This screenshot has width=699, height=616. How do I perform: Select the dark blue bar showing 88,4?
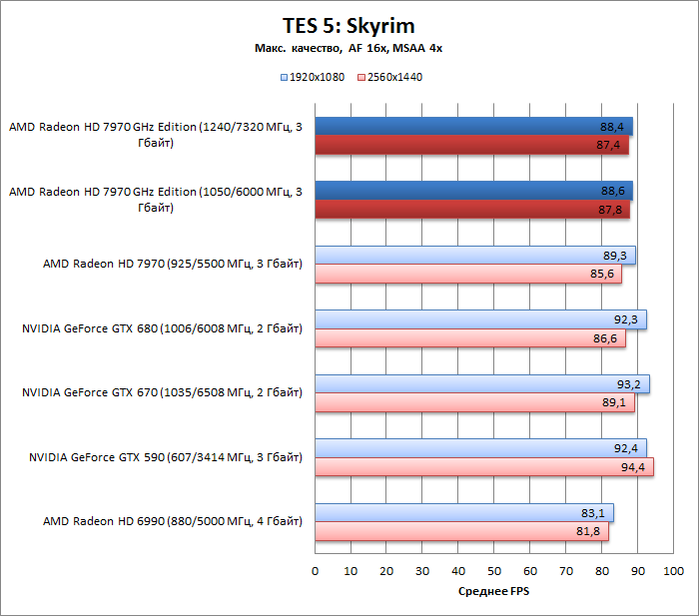[x=473, y=127]
